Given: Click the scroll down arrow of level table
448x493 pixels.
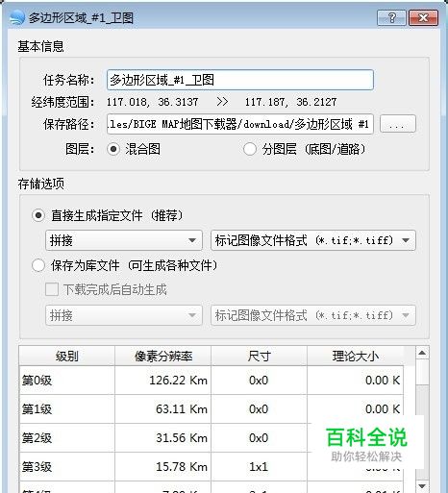Looking at the screenshot, I should [x=422, y=486].
